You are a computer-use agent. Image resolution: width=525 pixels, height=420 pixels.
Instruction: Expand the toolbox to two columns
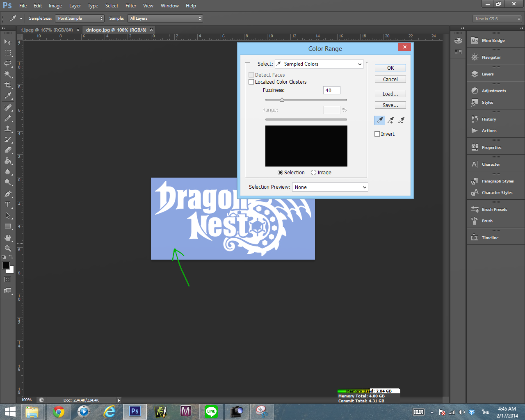point(4,28)
